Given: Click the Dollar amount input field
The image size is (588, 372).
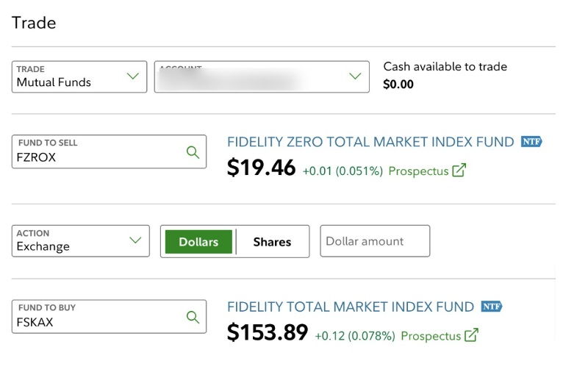Looking at the screenshot, I should pos(375,241).
